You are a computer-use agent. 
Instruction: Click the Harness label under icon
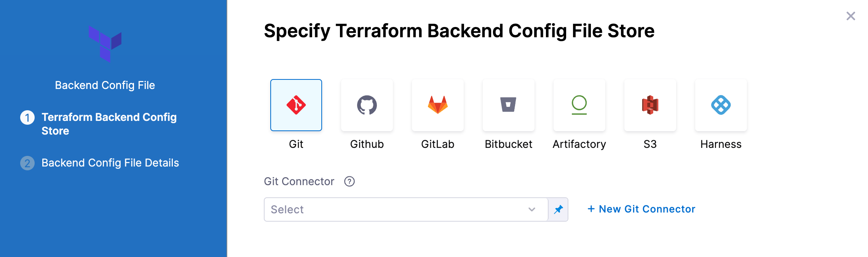click(721, 144)
